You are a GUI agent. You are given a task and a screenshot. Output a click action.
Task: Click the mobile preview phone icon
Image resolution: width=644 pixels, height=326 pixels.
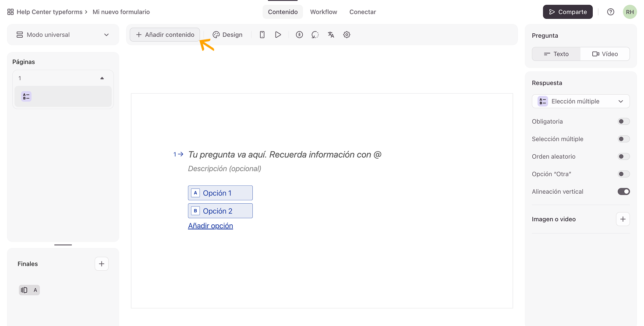coord(262,35)
